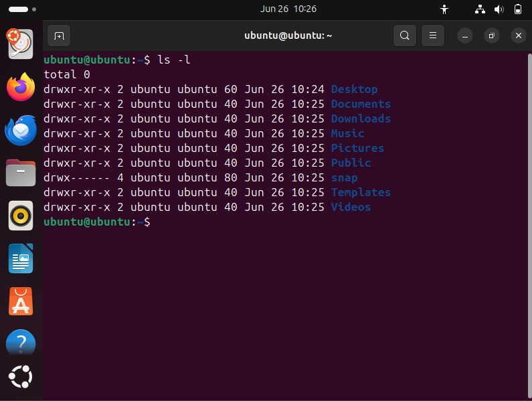Open the App Center icon
Viewport: 532px width, 401px height.
pos(21,301)
